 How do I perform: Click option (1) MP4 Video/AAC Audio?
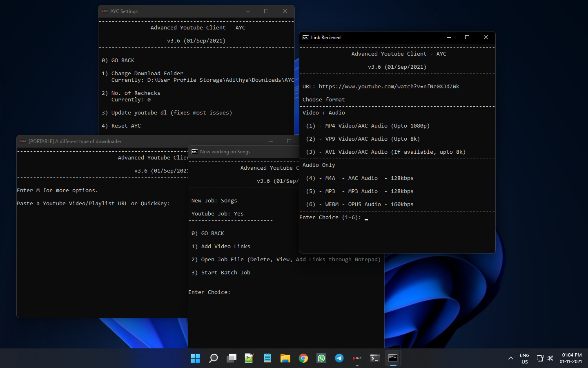368,126
